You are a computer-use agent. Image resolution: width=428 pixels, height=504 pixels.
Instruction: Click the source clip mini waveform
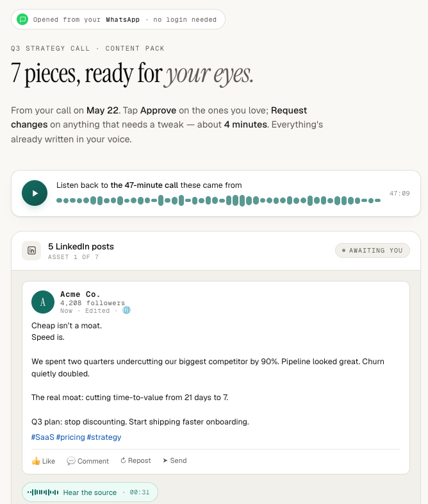[43, 492]
